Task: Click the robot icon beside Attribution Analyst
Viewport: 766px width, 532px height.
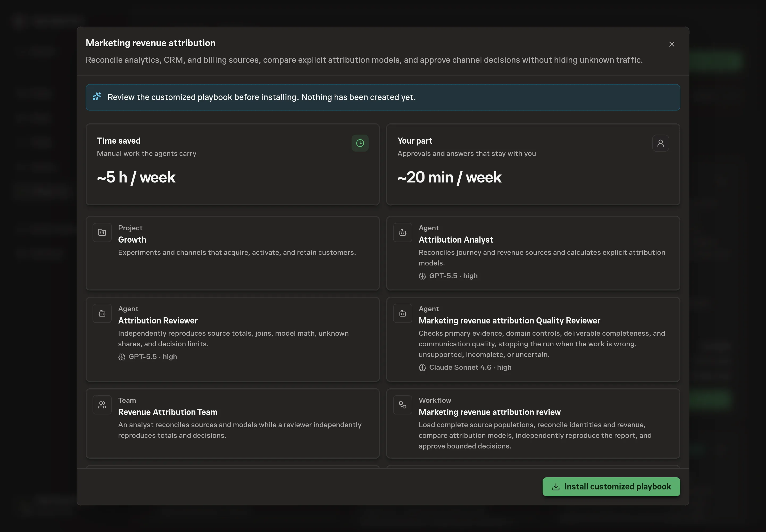Action: 402,232
